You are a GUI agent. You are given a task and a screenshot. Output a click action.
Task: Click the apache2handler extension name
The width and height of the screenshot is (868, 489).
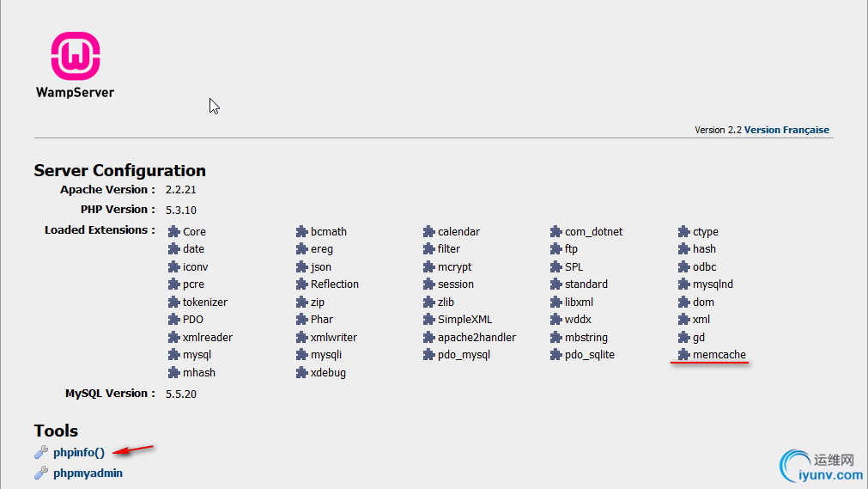476,338
